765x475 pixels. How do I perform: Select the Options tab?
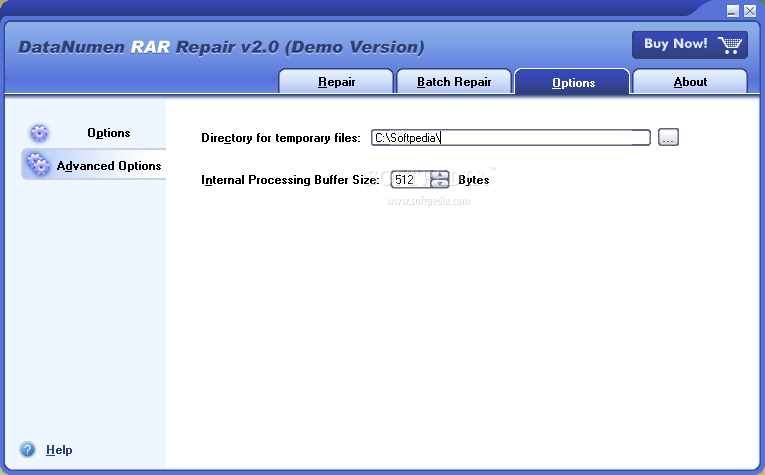coord(573,82)
